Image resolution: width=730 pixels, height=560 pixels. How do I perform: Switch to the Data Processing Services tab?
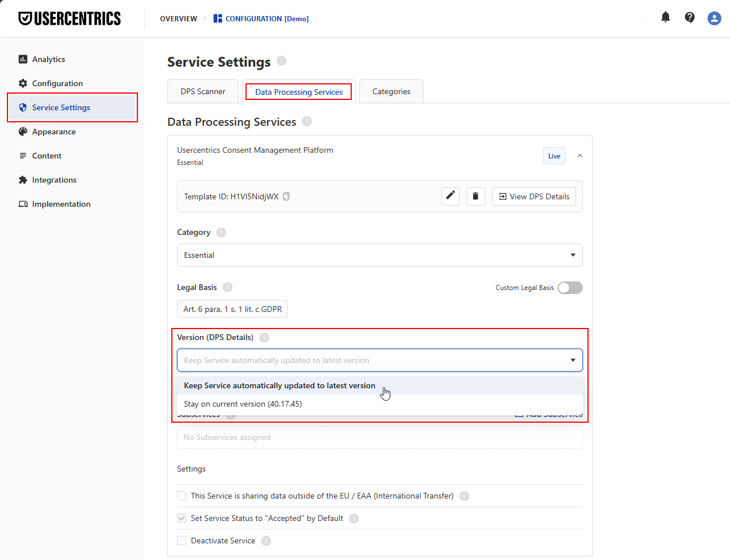(x=299, y=91)
